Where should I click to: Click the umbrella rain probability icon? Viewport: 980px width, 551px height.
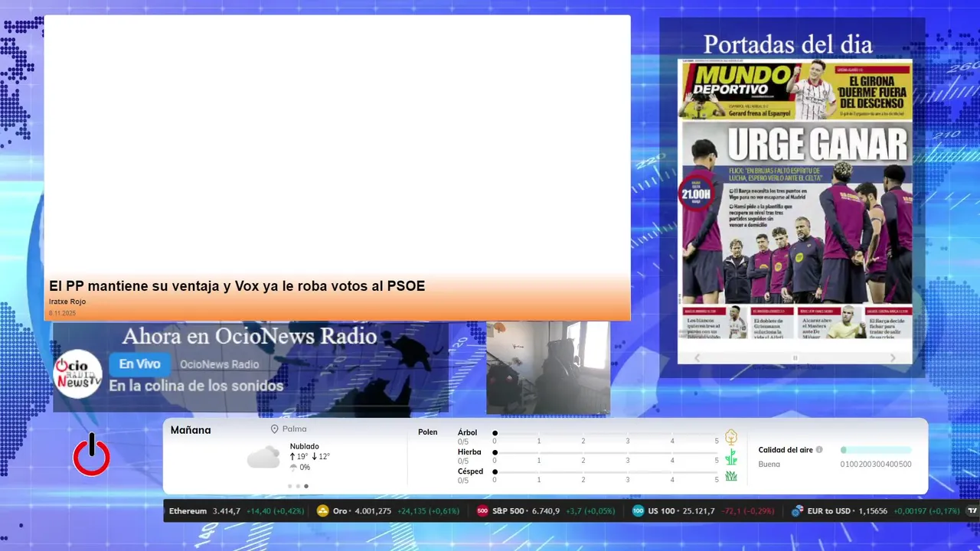tap(293, 468)
